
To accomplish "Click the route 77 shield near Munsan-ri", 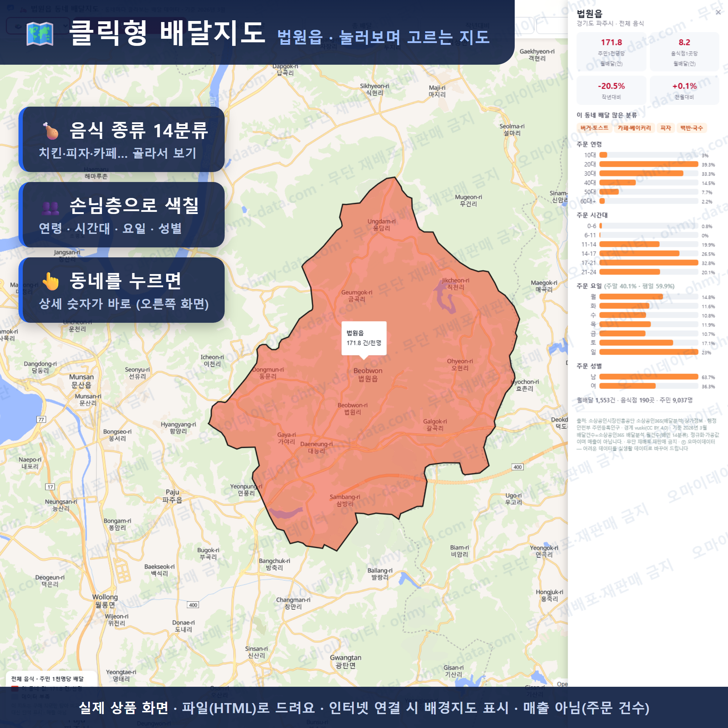I will click(41, 419).
